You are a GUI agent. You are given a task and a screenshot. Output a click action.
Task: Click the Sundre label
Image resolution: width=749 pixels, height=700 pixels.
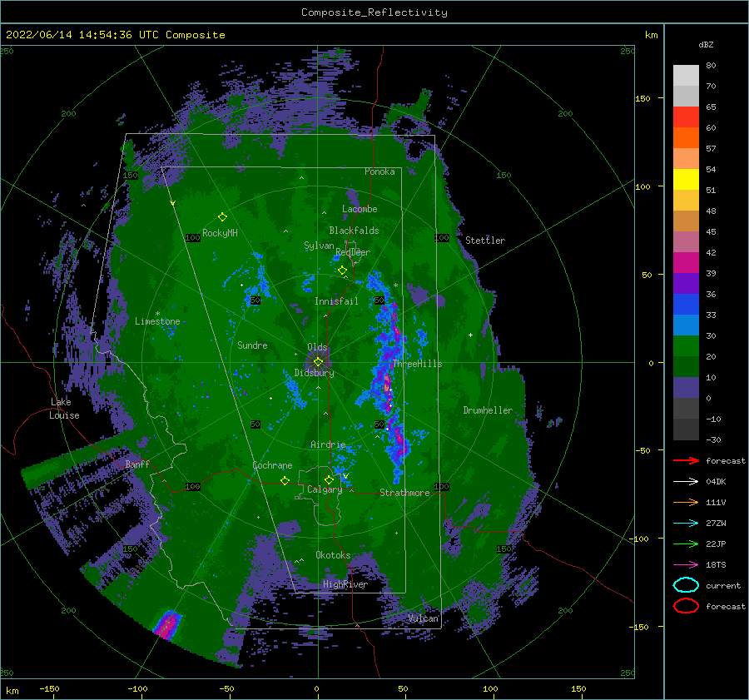click(x=252, y=345)
